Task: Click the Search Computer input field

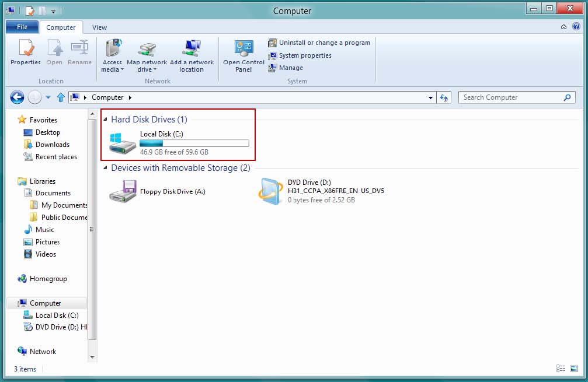Action: 511,97
